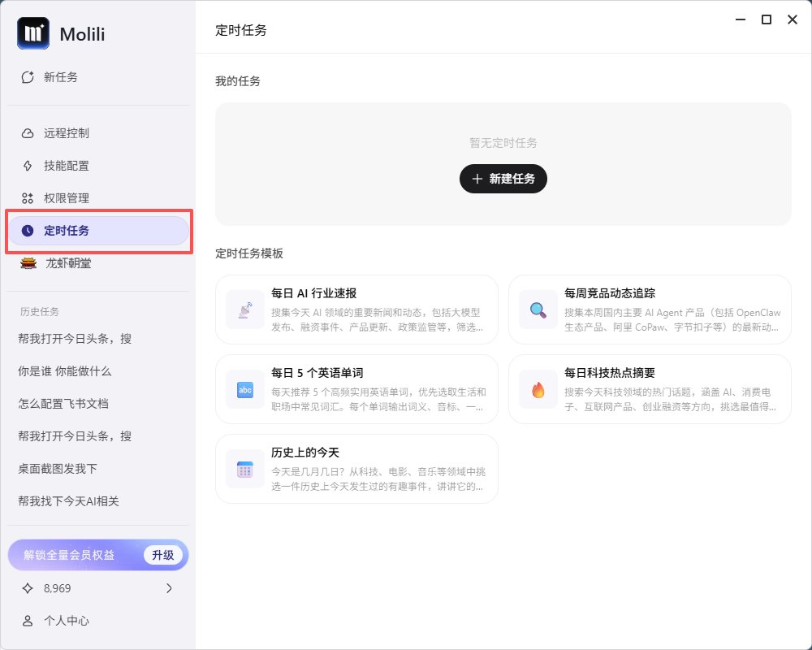Click the 定时任务 clock icon
The height and width of the screenshot is (650, 812).
[27, 231]
